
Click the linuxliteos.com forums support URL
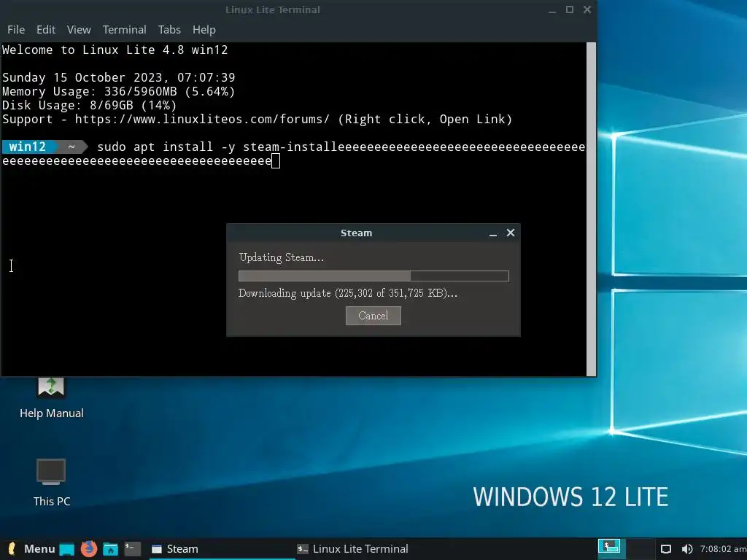(202, 119)
